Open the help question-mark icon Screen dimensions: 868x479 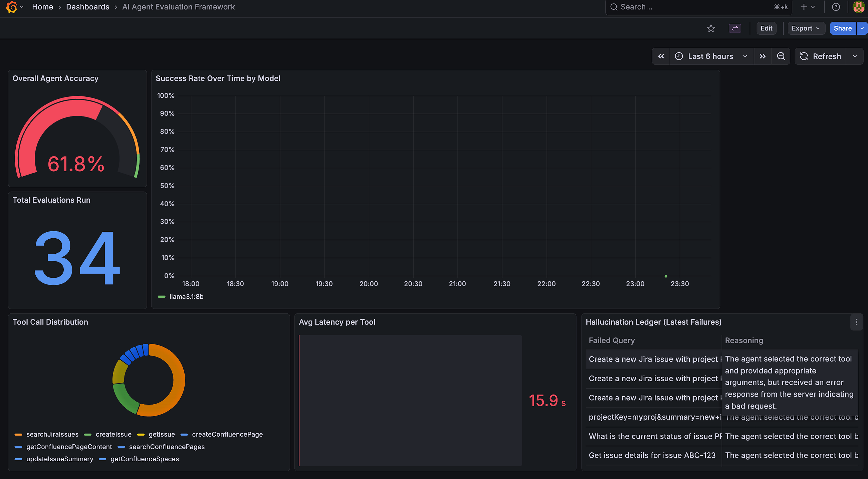[x=836, y=7]
